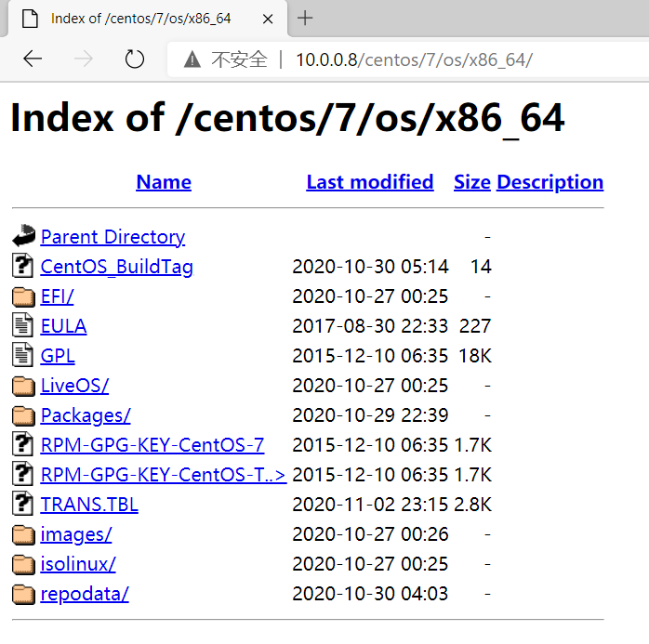Open the repodata/ directory
The width and height of the screenshot is (649, 644).
(x=85, y=595)
